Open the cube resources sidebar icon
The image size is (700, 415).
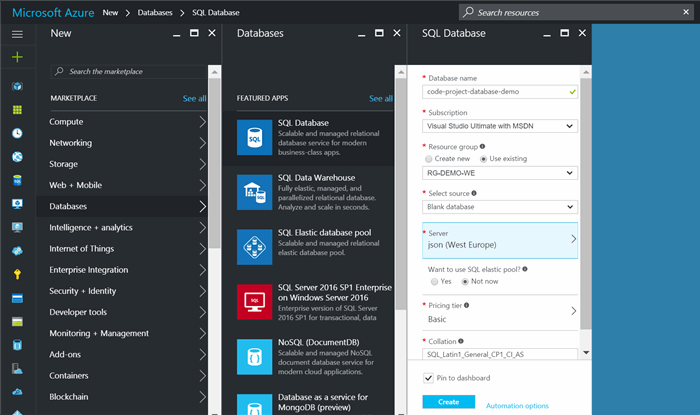[17, 86]
